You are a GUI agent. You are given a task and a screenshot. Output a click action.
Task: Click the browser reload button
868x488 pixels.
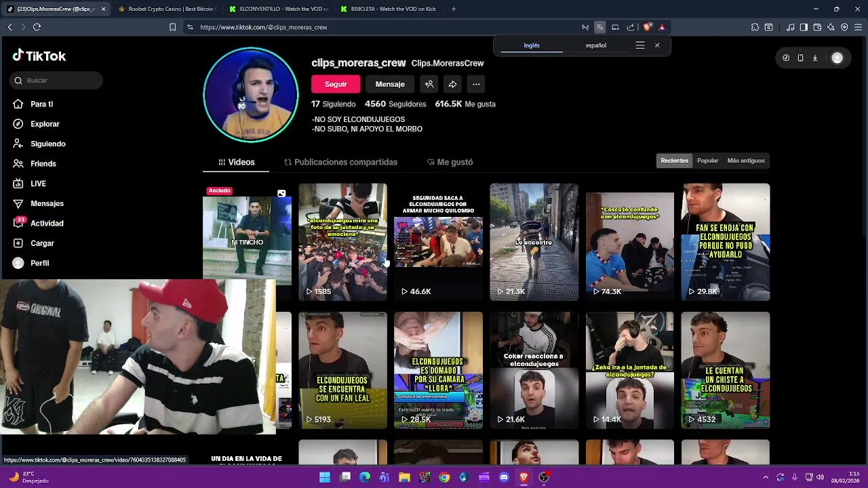(x=37, y=27)
